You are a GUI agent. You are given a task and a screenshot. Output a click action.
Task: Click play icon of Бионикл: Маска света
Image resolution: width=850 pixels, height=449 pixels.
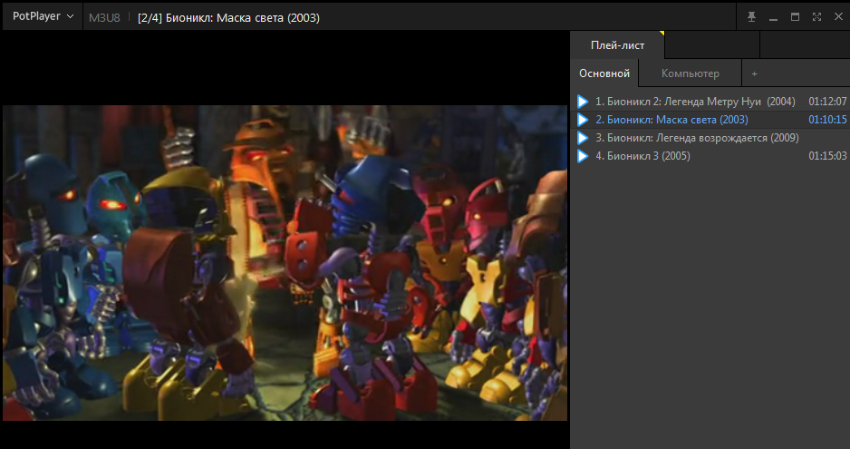pyautogui.click(x=583, y=119)
